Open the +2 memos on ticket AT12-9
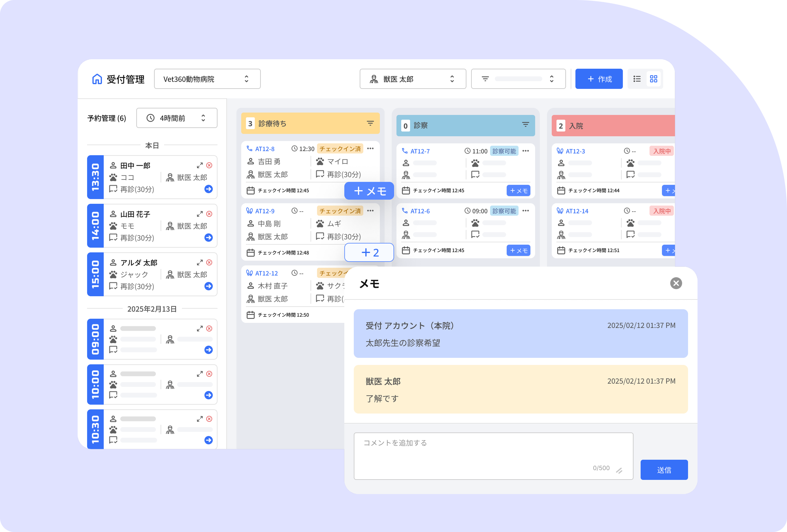 (369, 252)
